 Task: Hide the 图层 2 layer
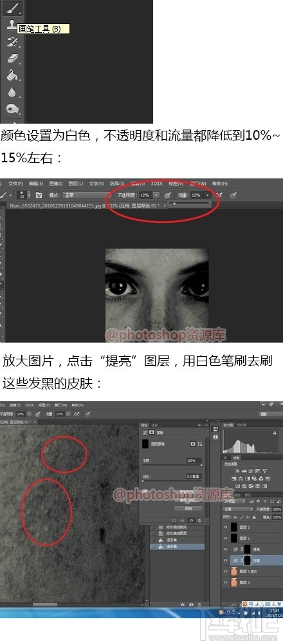point(226,527)
